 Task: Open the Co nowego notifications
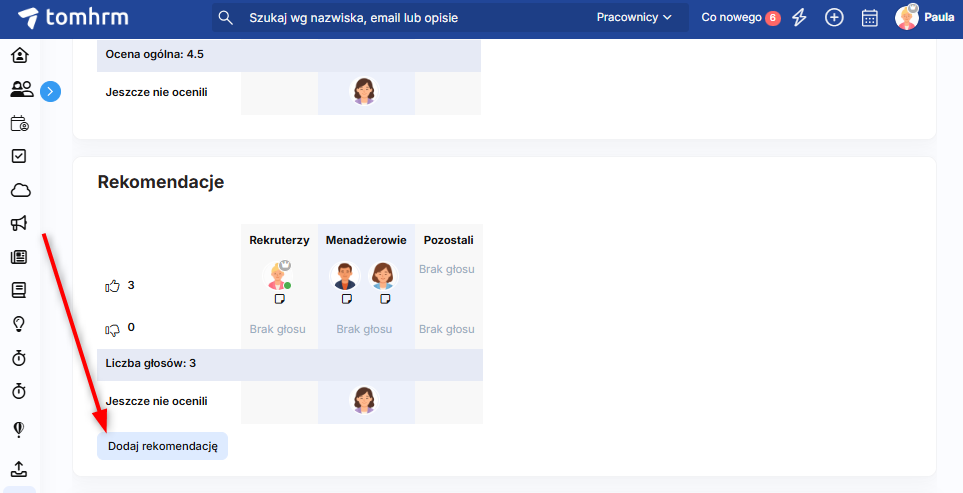(740, 18)
